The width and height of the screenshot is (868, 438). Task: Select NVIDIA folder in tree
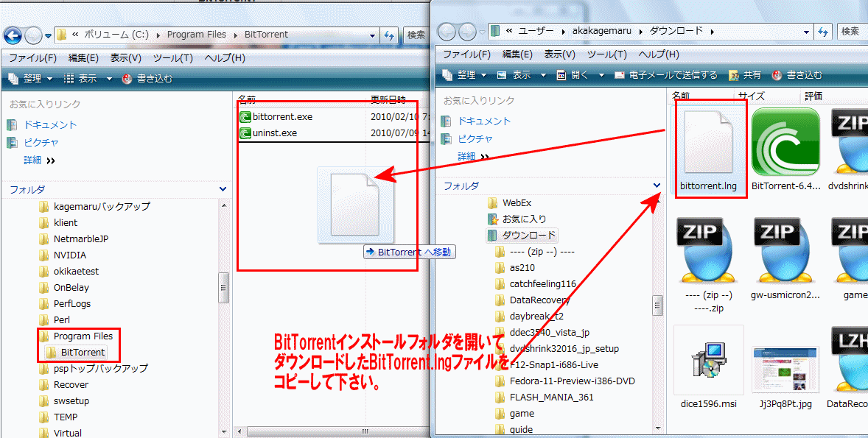point(63,255)
